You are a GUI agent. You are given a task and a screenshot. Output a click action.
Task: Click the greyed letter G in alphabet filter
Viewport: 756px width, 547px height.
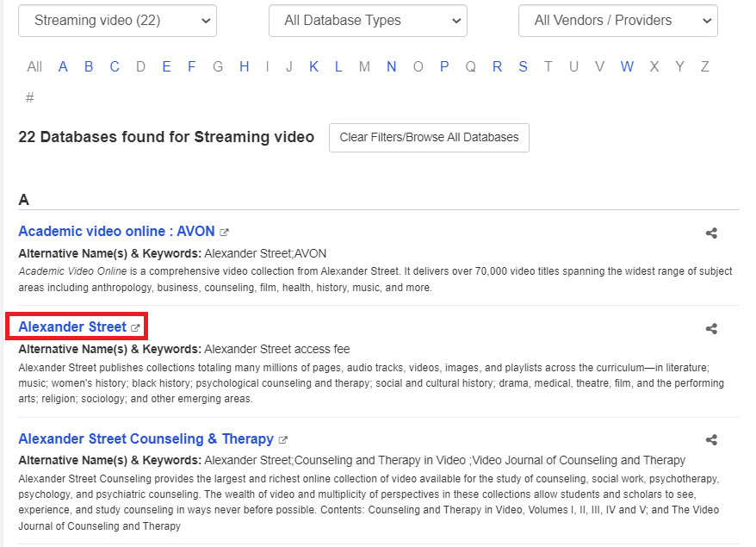[x=218, y=66]
